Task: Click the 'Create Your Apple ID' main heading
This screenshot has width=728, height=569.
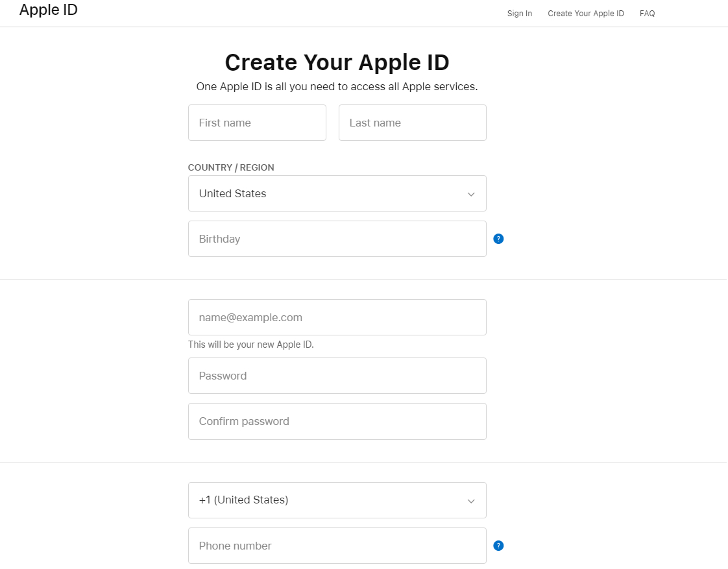Action: tap(337, 62)
